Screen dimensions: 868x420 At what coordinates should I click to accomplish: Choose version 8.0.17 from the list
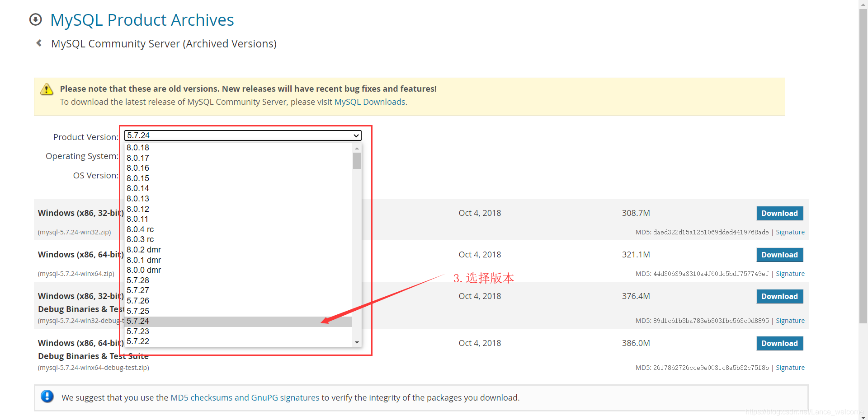tap(238, 158)
